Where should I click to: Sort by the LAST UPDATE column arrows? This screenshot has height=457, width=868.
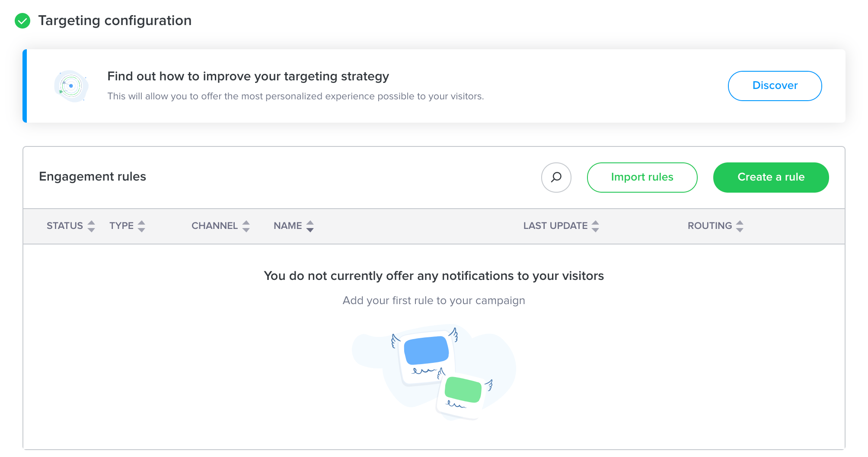point(595,226)
